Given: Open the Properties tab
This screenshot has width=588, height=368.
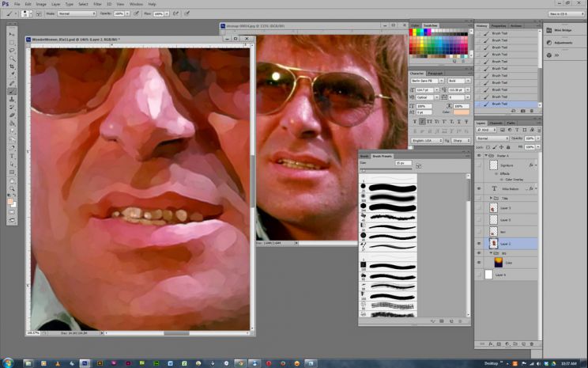Looking at the screenshot, I should tap(499, 26).
